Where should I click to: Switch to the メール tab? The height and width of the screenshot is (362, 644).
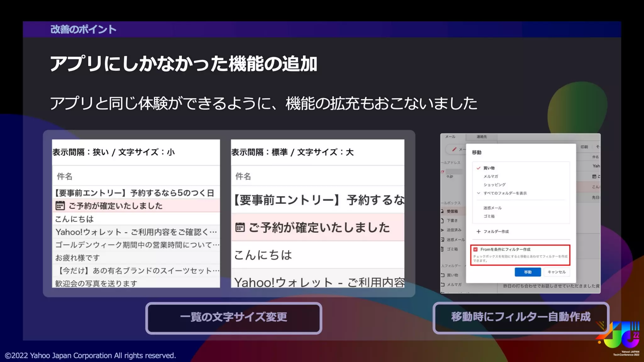pyautogui.click(x=450, y=137)
